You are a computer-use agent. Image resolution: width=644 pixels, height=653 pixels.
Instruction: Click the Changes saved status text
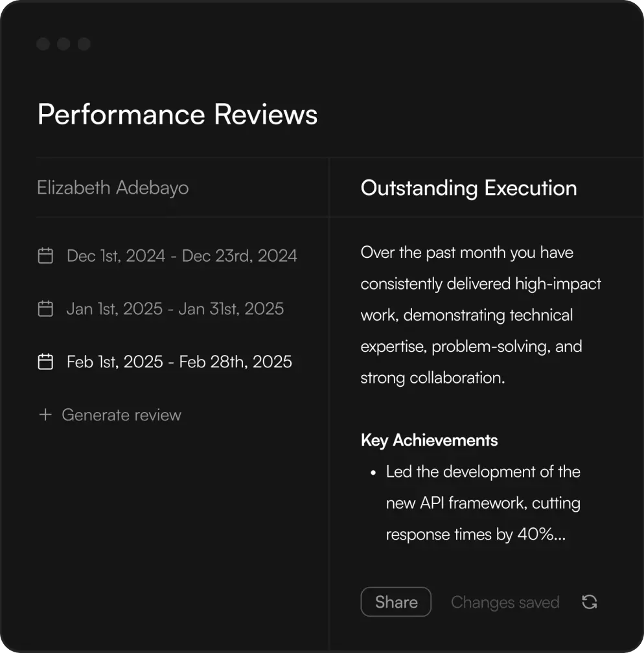pyautogui.click(x=505, y=602)
